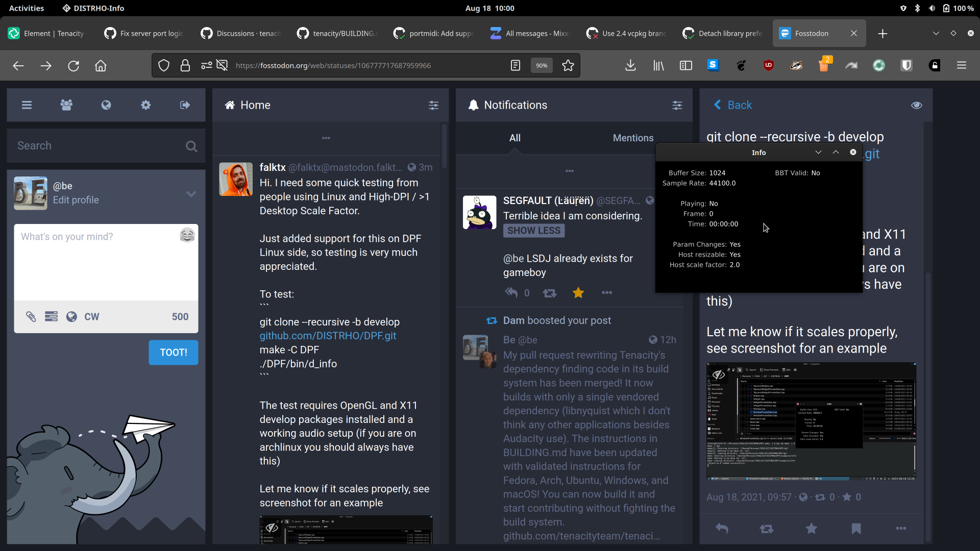Open the Edit profile link

pos(76,200)
